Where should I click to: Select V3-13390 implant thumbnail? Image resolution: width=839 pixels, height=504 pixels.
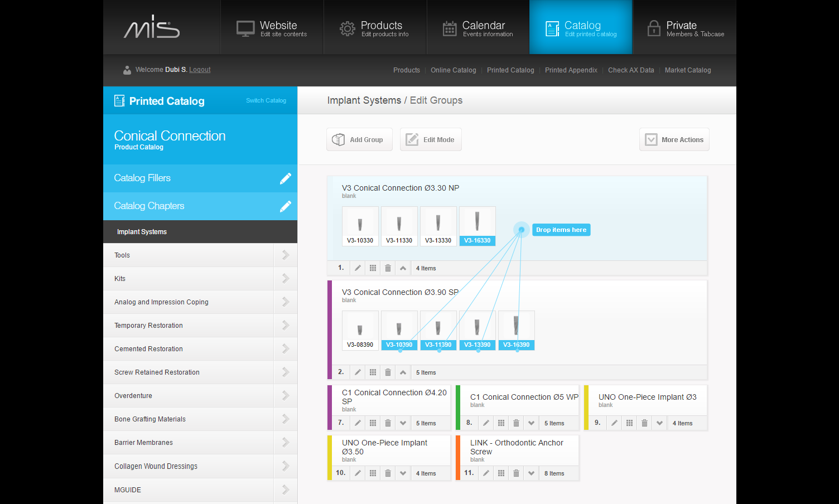[478, 331]
